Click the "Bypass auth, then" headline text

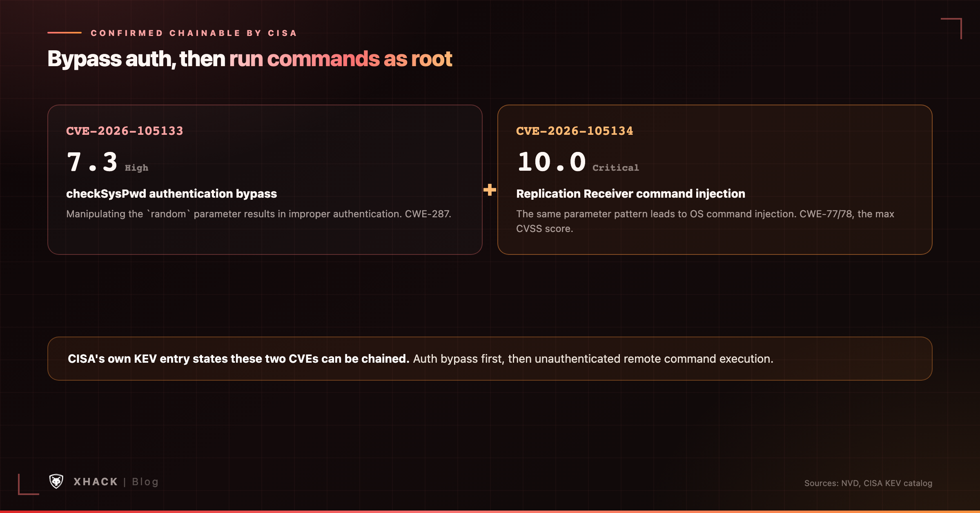[x=136, y=59]
